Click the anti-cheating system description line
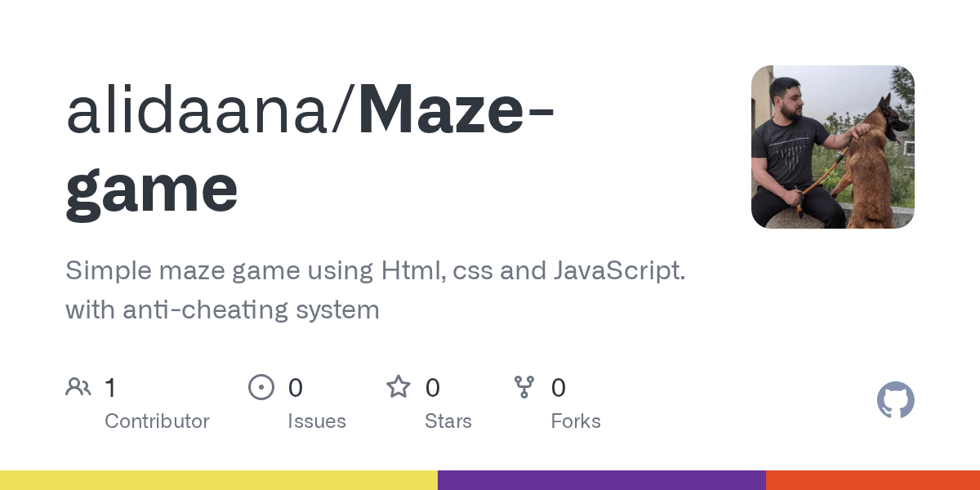 pyautogui.click(x=222, y=310)
